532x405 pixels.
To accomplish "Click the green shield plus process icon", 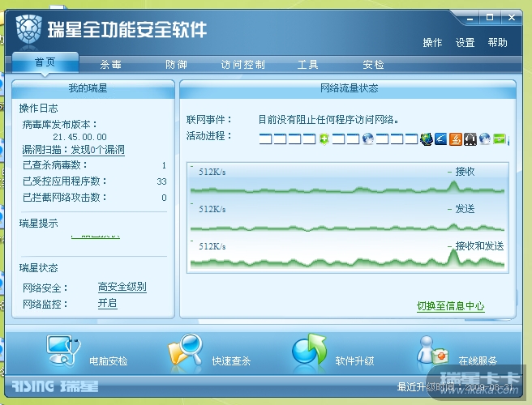I will pyautogui.click(x=324, y=139).
